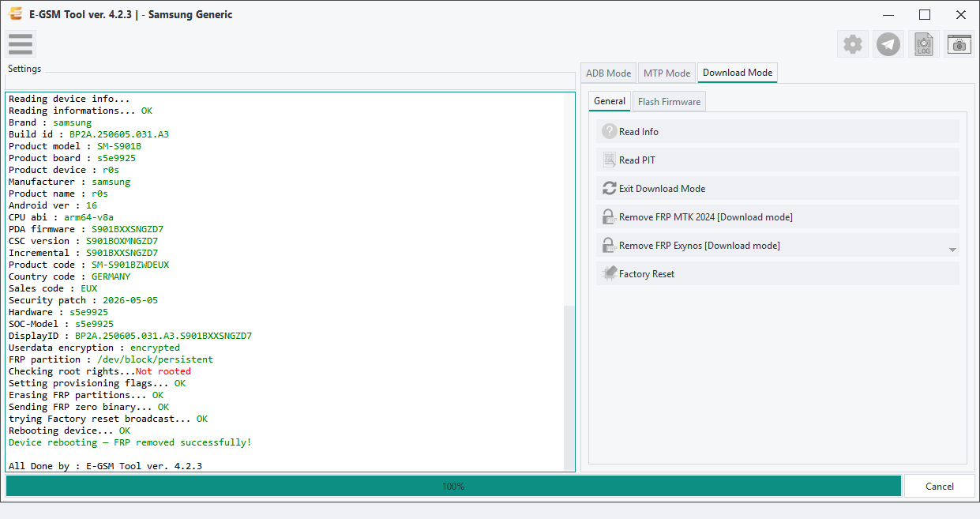The height and width of the screenshot is (519, 980).
Task: Run the Factory Reset operation
Action: click(778, 274)
